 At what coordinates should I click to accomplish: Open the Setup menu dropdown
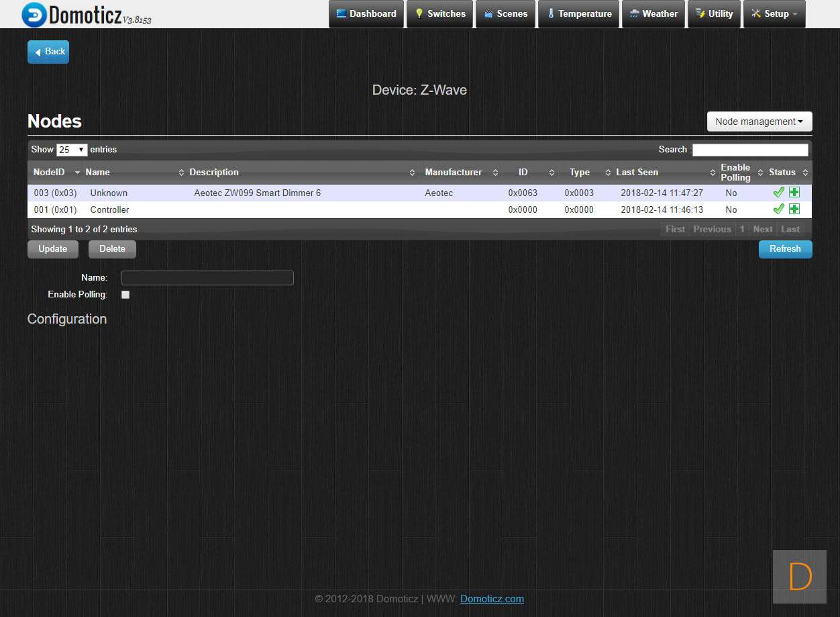point(774,13)
